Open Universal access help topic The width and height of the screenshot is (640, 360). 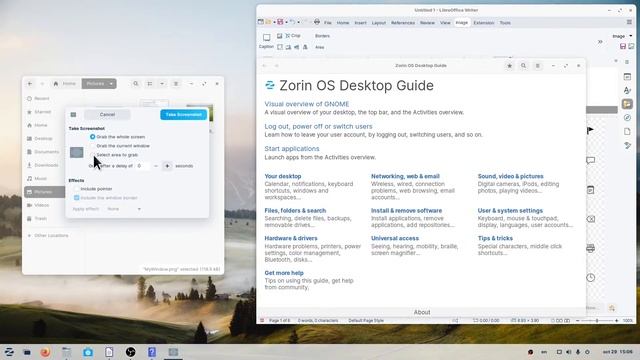click(395, 238)
